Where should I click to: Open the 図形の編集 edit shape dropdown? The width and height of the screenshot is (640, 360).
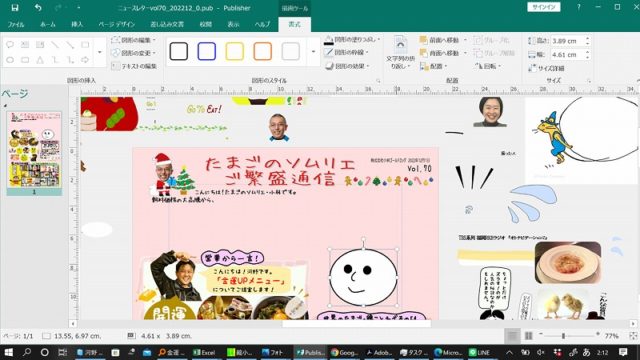pyautogui.click(x=133, y=40)
